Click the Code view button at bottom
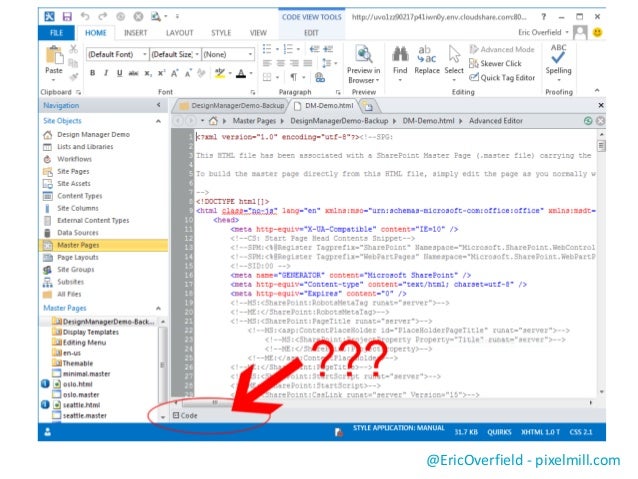Screen dimensions: 638x479 tap(185, 416)
